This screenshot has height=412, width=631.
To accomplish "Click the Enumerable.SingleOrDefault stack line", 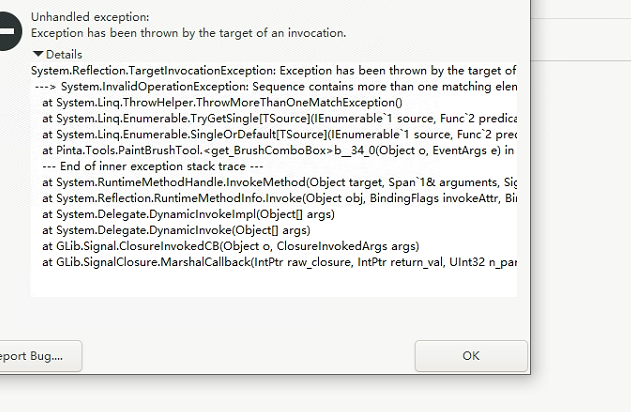I will click(279, 134).
